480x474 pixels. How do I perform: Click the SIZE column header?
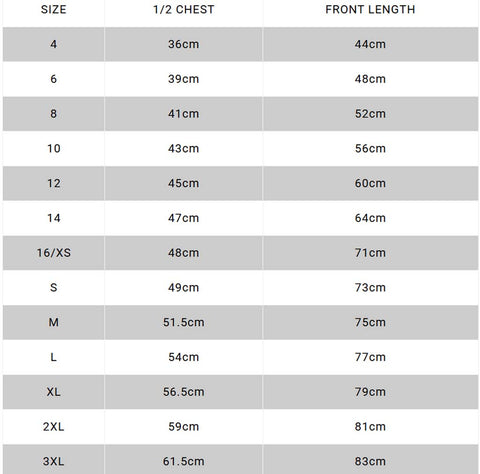click(53, 9)
